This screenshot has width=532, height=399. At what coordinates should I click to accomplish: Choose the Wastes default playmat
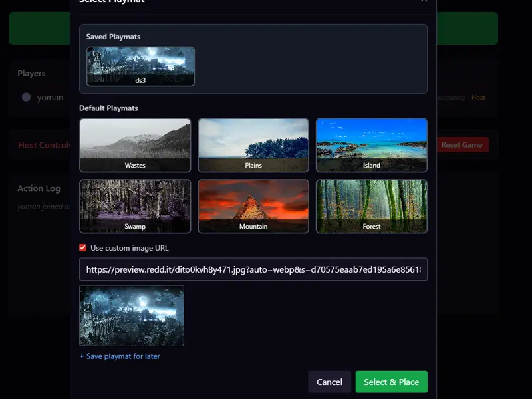(135, 145)
